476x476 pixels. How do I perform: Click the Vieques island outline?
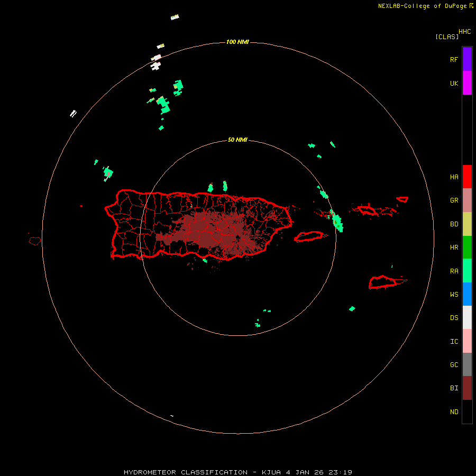click(x=309, y=236)
